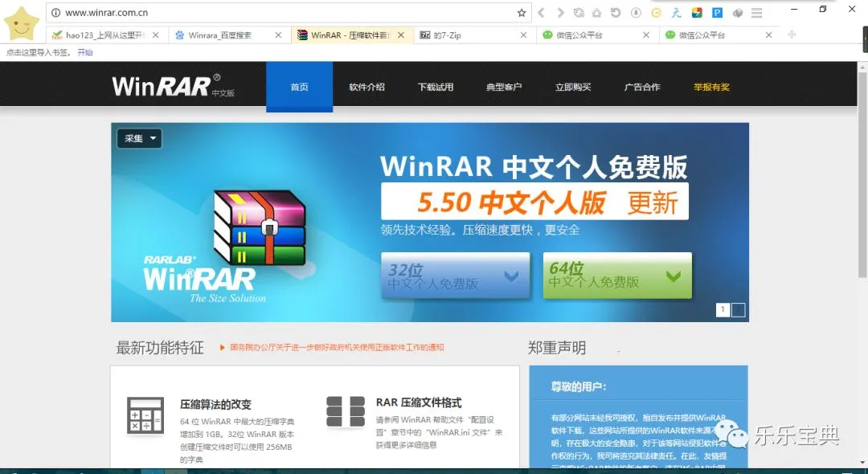Image resolution: width=868 pixels, height=474 pixels.
Task: Click the 开始 link in bookmarks bar
Action: click(x=84, y=52)
